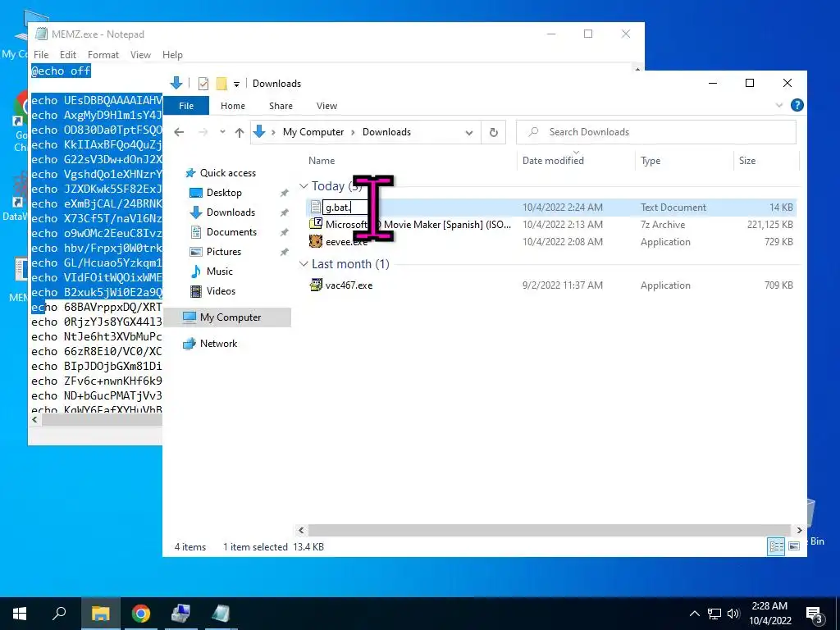This screenshot has height=630, width=840.
Task: Refresh the Downloads folder
Action: 493,132
